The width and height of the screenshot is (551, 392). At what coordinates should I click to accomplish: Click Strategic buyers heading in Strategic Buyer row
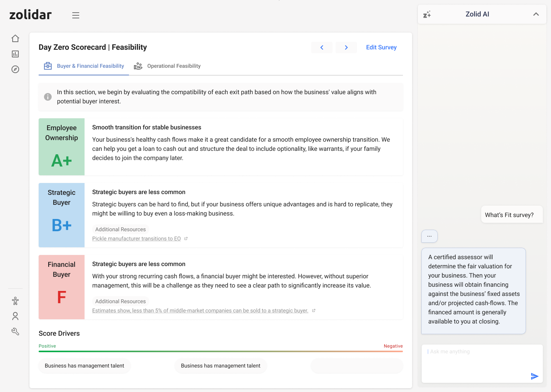tap(139, 192)
